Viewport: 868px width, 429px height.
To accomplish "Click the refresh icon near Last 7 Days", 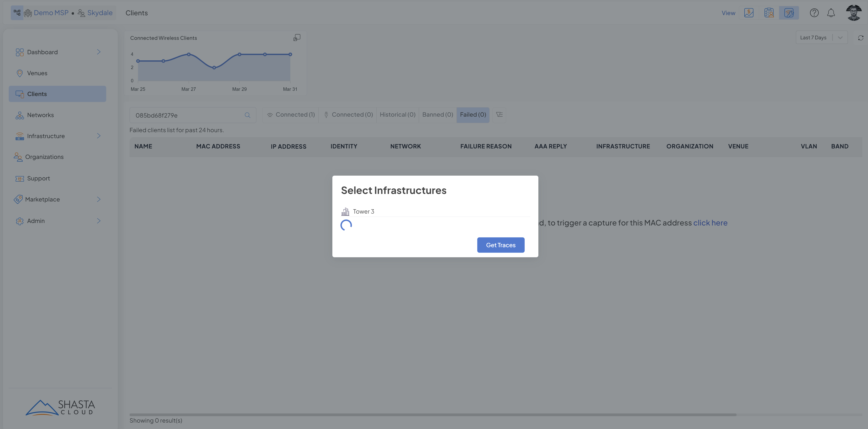I will tap(861, 38).
